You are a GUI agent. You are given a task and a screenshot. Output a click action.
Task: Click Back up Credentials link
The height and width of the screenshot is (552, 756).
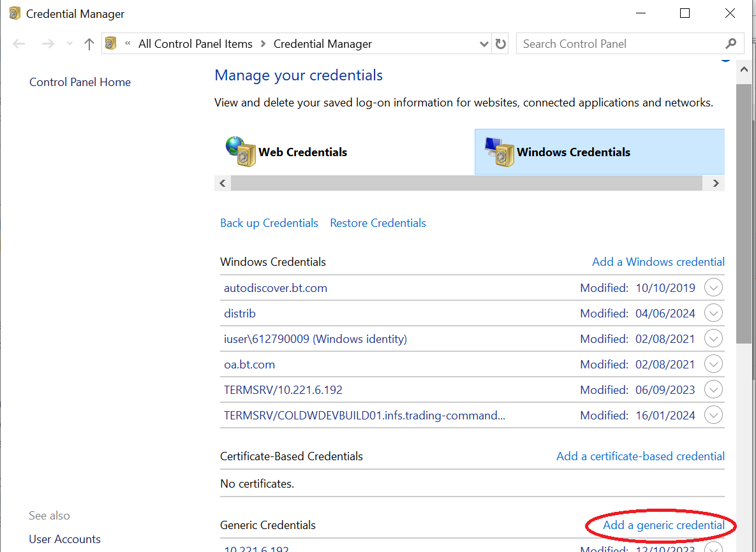pos(269,223)
